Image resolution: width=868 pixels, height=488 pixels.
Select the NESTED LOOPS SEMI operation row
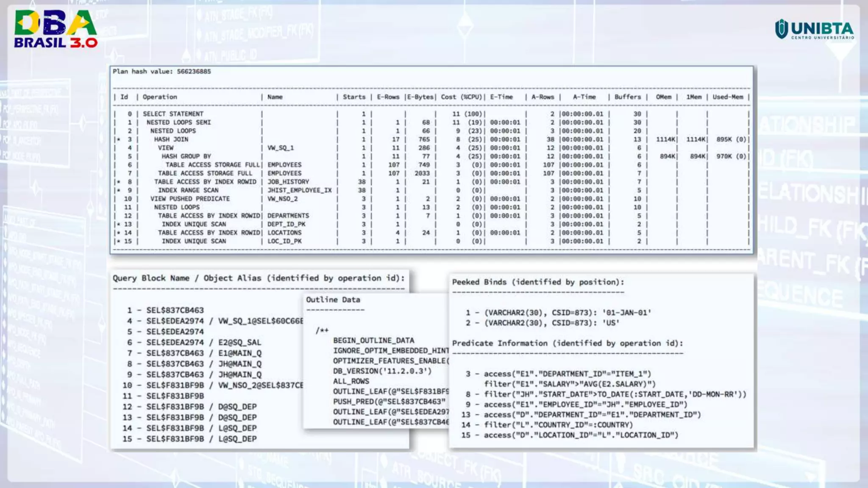tap(178, 122)
